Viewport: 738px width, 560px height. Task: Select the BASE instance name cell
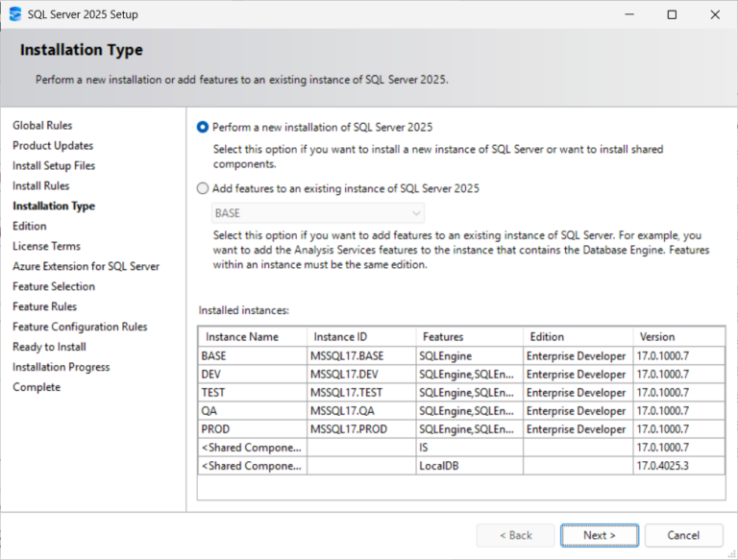click(253, 356)
